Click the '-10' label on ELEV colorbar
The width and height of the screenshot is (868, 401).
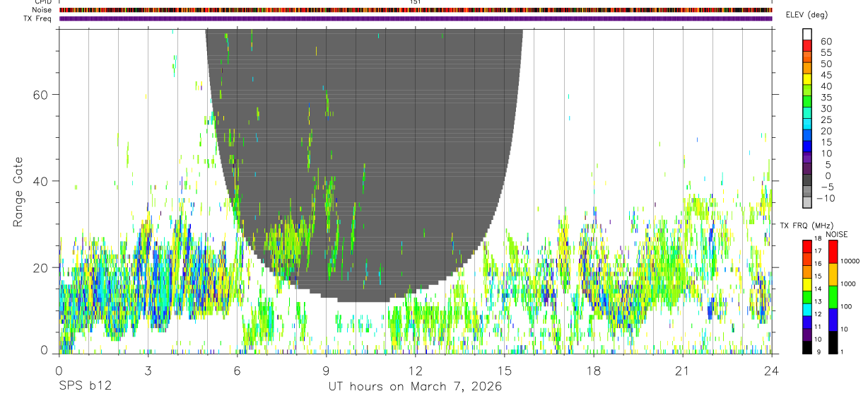coord(826,198)
